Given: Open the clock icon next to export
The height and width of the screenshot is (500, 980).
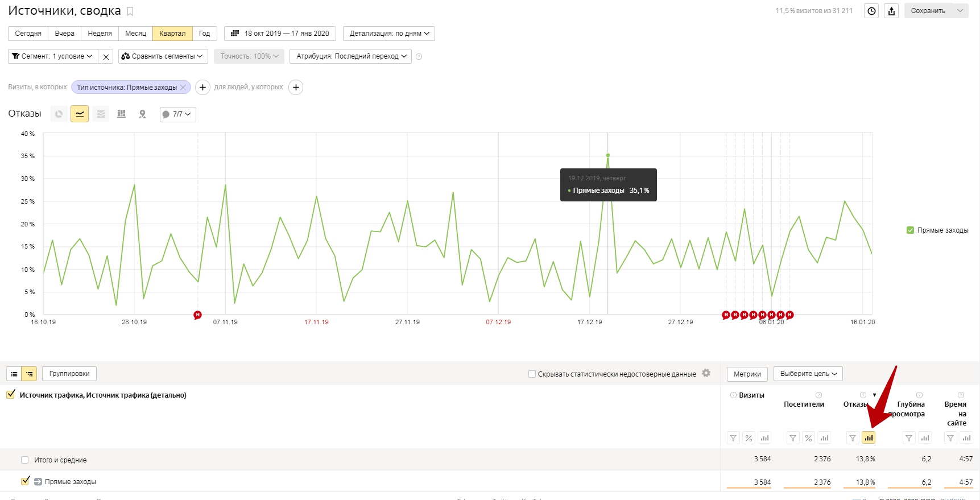Looking at the screenshot, I should click(x=871, y=11).
